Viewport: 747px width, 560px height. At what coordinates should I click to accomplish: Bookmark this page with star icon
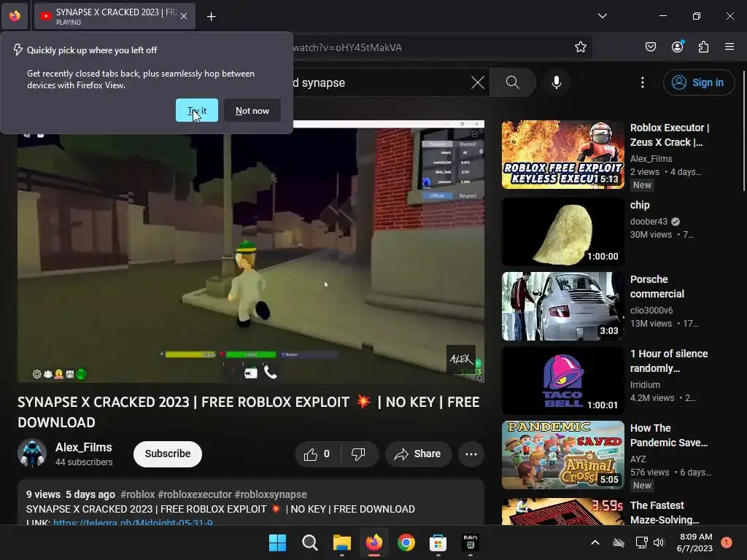[580, 47]
